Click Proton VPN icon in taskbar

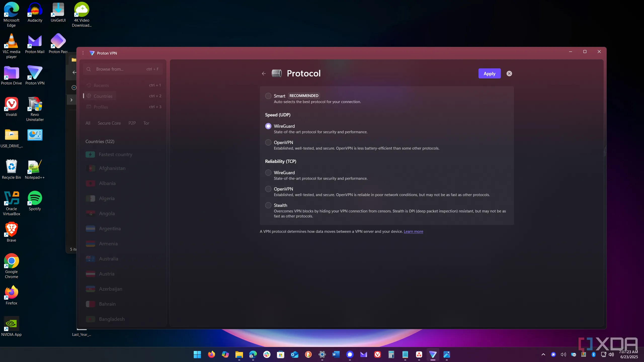(433, 354)
